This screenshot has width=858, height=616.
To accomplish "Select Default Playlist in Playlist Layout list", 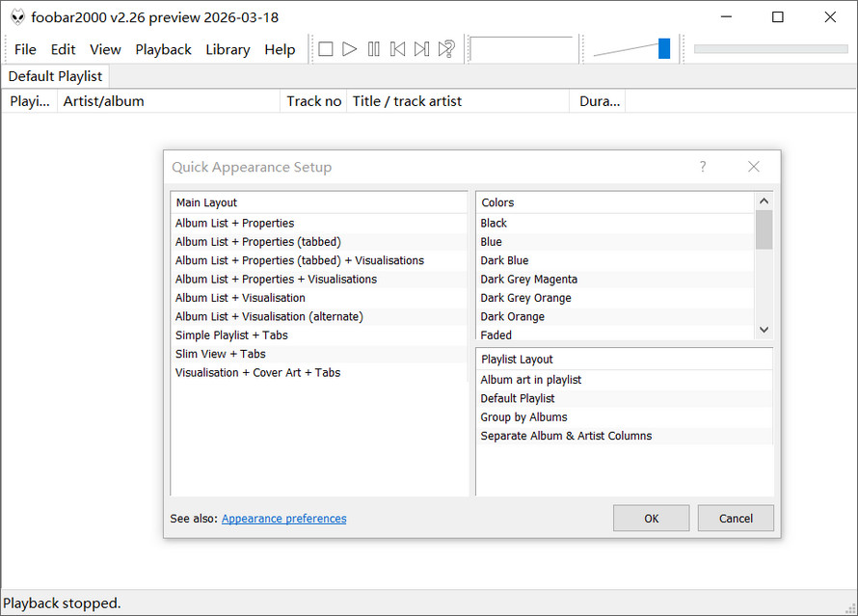I will 625,398.
